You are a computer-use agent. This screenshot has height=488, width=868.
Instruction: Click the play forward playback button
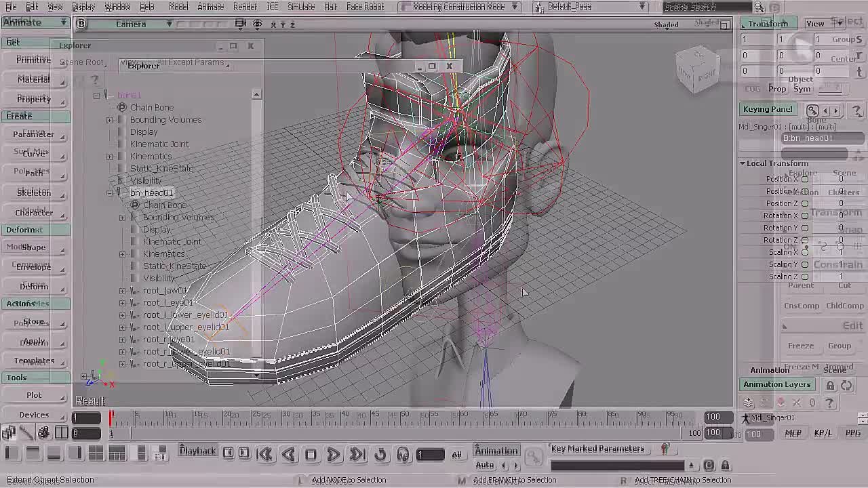tap(334, 455)
